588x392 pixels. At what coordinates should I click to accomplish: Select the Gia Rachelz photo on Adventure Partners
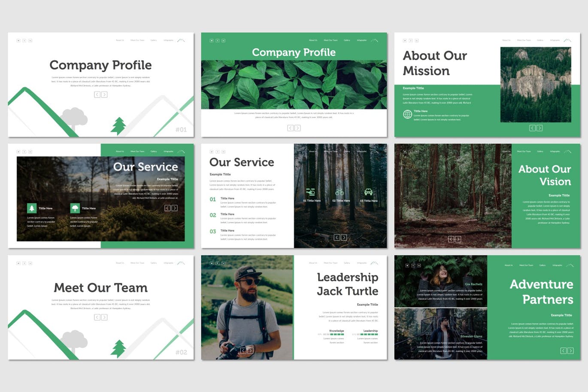(x=441, y=281)
